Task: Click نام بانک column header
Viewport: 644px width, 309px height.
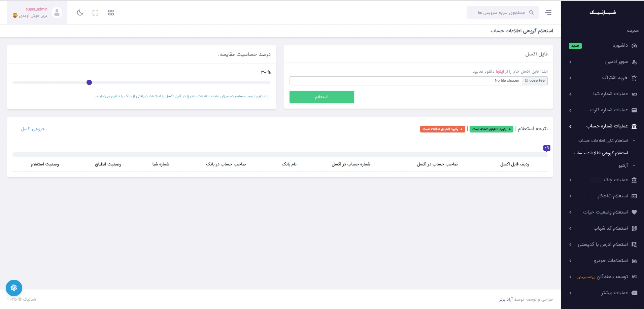Action: tap(289, 164)
